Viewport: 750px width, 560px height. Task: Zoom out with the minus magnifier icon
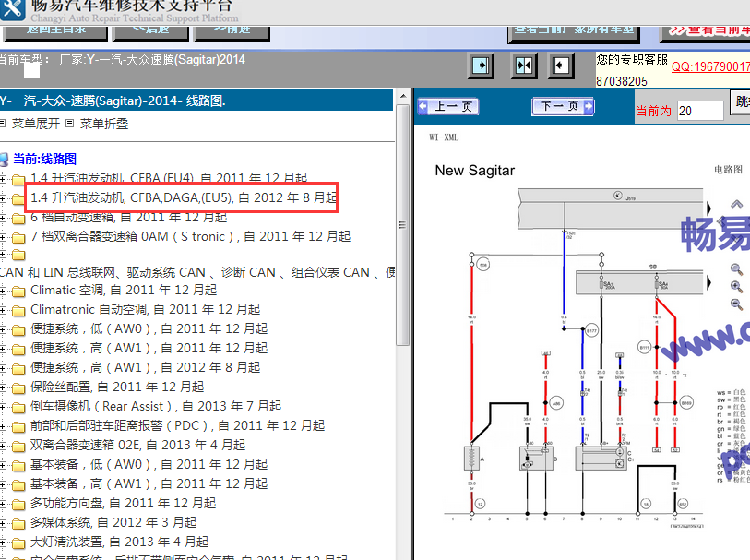pyautogui.click(x=736, y=304)
